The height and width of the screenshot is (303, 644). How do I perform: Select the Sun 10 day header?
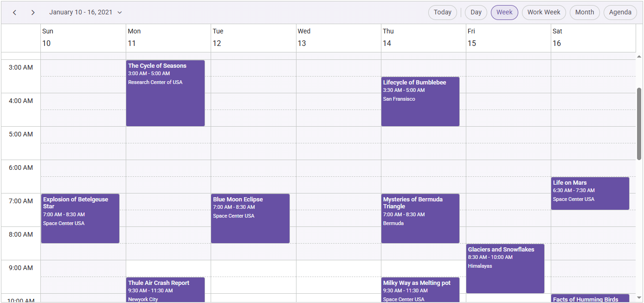coord(83,37)
